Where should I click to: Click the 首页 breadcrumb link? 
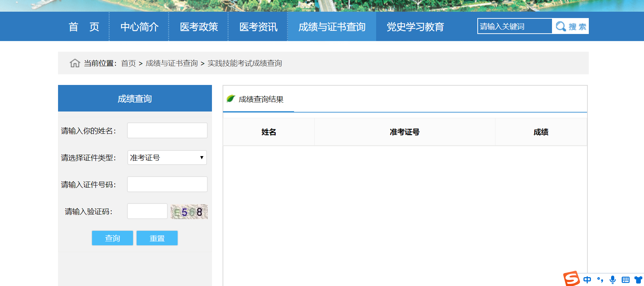(x=128, y=63)
